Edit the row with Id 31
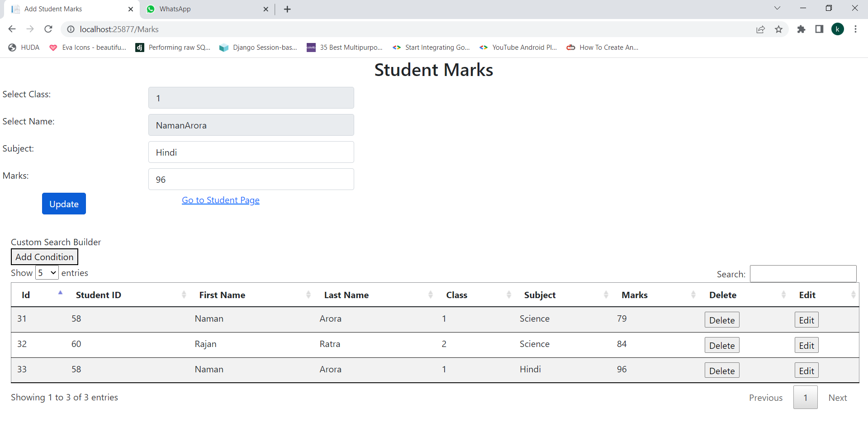Image resolution: width=868 pixels, height=423 pixels. (x=806, y=320)
